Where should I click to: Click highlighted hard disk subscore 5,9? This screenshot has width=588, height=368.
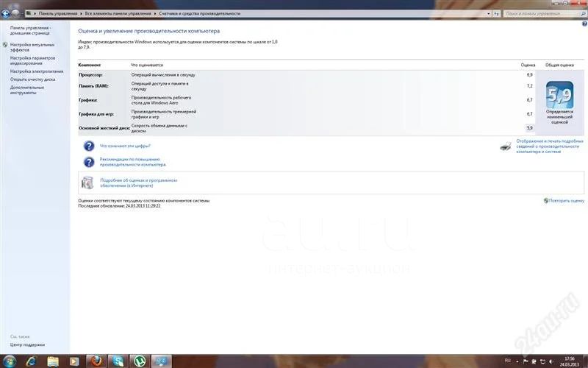pyautogui.click(x=529, y=128)
